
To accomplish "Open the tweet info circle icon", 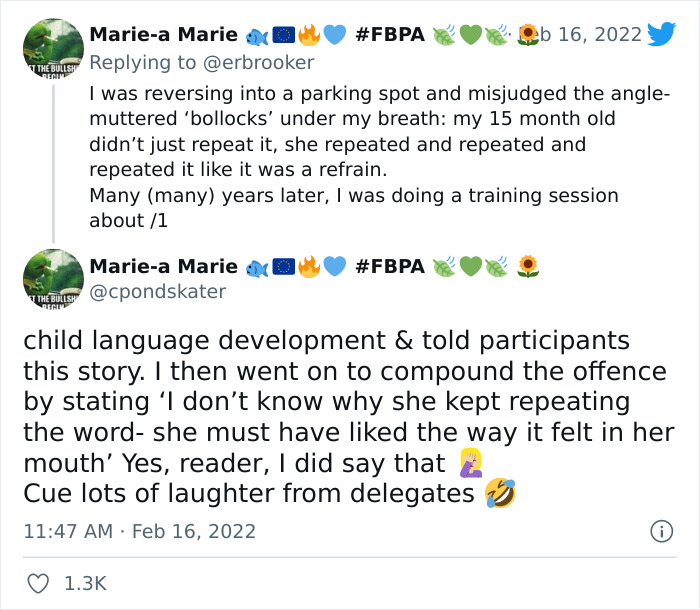I will [662, 531].
